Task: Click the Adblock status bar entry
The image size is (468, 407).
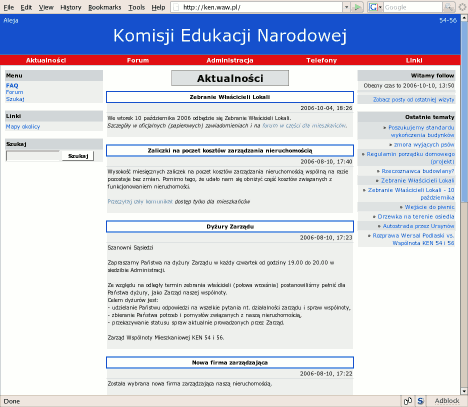Action: pyautogui.click(x=447, y=401)
